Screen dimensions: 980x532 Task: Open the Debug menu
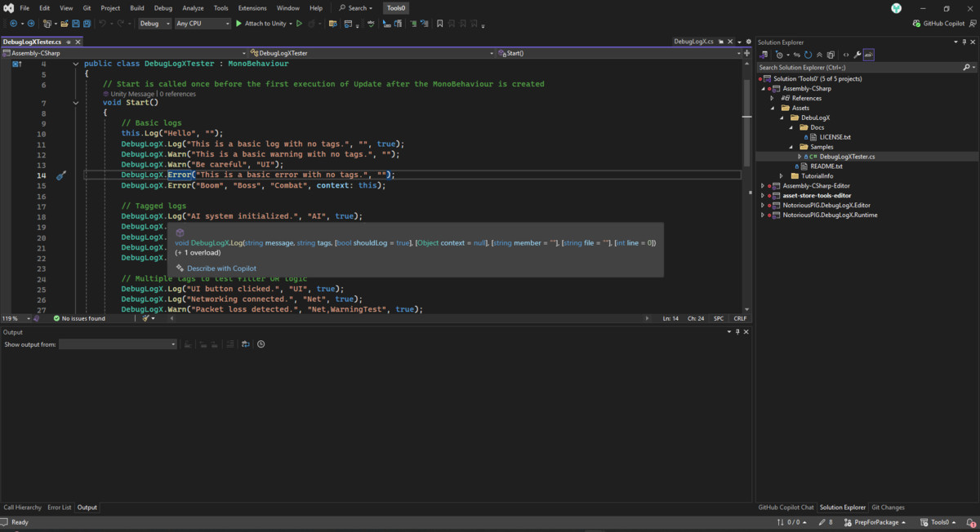(x=162, y=8)
